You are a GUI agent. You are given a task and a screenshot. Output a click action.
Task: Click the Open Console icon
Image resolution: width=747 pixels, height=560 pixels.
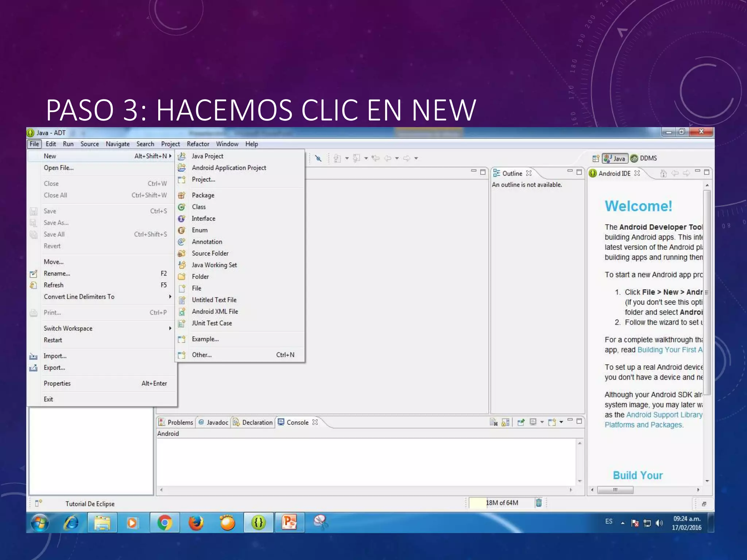552,422
